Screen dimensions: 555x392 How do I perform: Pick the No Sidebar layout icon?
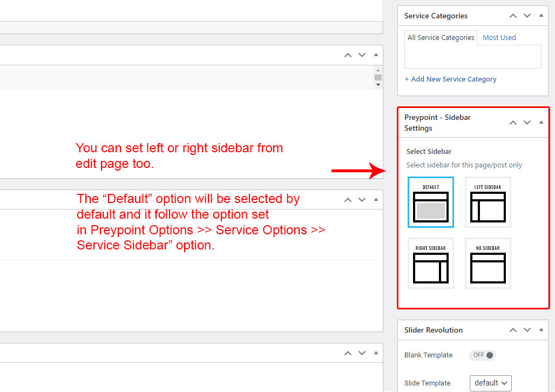point(488,263)
